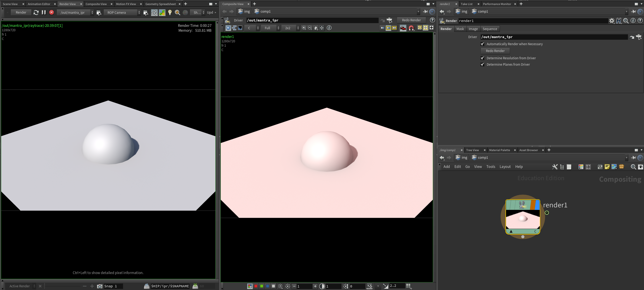Switch to the Mask tab
This screenshot has width=644, height=290.
(x=460, y=29)
